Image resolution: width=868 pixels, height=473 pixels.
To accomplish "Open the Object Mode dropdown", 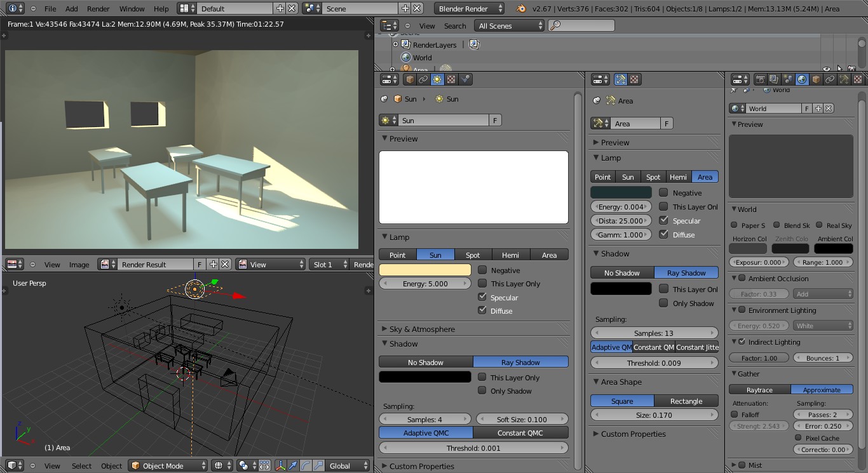I will (168, 465).
